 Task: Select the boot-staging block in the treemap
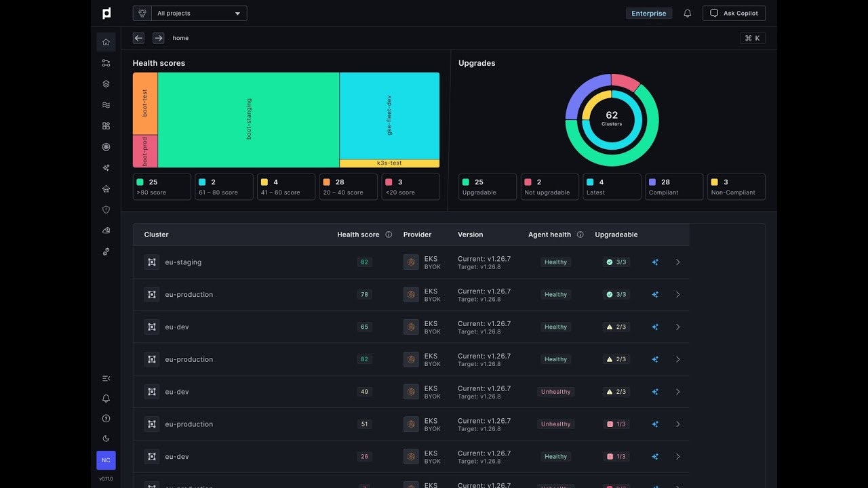pyautogui.click(x=249, y=119)
